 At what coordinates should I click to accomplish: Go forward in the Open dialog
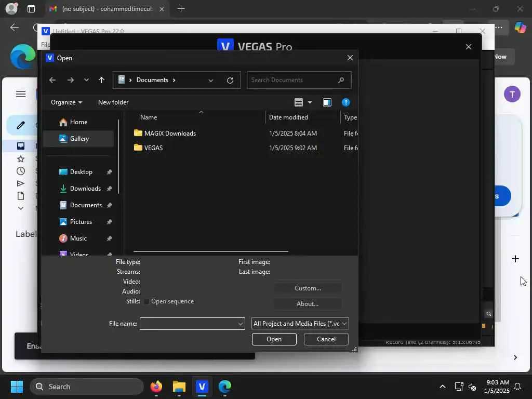tap(71, 80)
